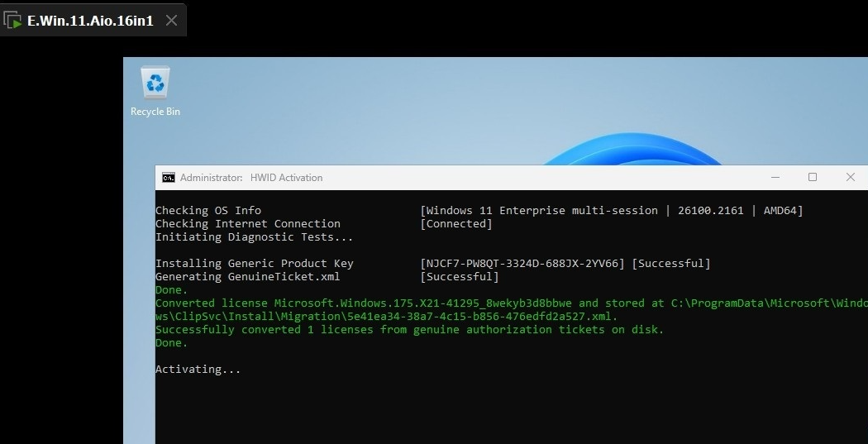Click the ClipSvc\Install\Migration path line

click(x=386, y=317)
